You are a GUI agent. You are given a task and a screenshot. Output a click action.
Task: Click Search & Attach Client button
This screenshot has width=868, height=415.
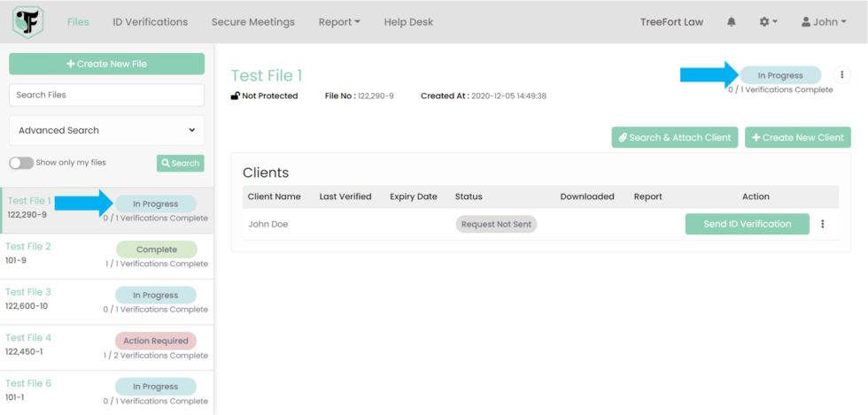tap(674, 137)
